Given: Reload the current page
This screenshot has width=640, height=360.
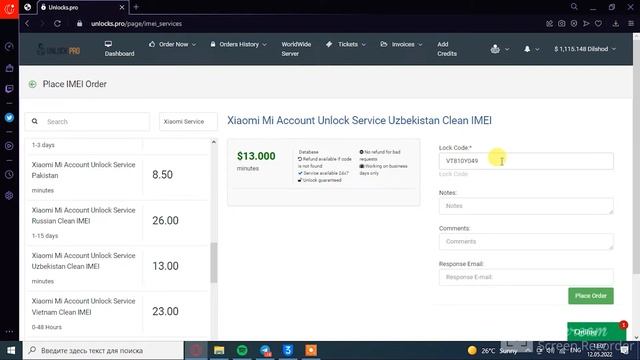Looking at the screenshot, I should [x=58, y=24].
